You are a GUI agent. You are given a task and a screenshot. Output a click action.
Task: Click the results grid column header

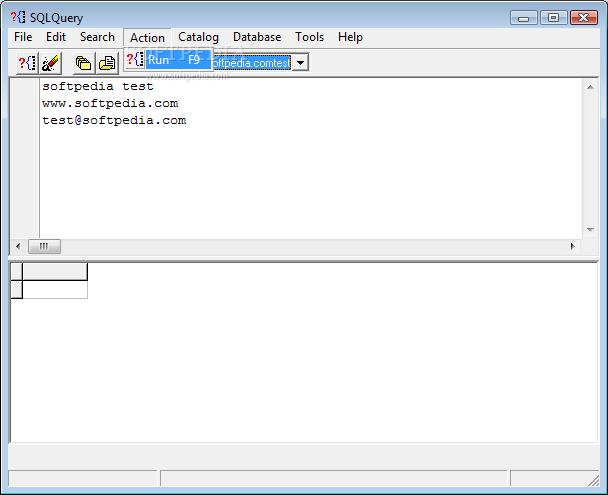[x=55, y=271]
